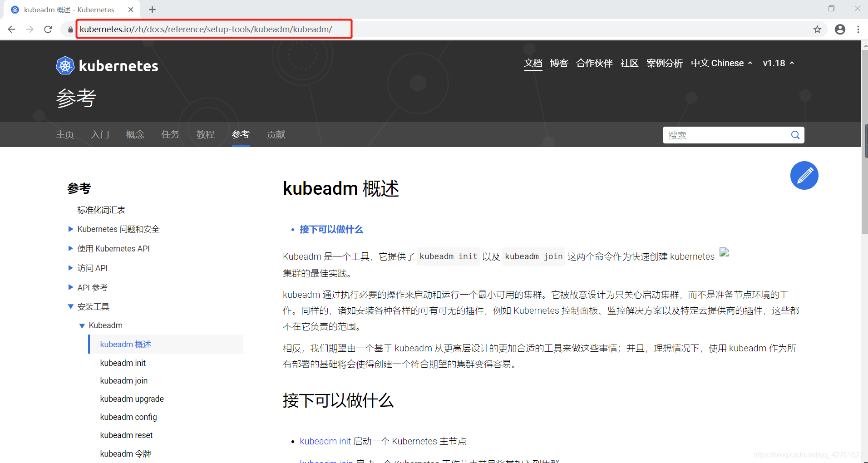Open kubeadm config in sidebar

tap(128, 417)
